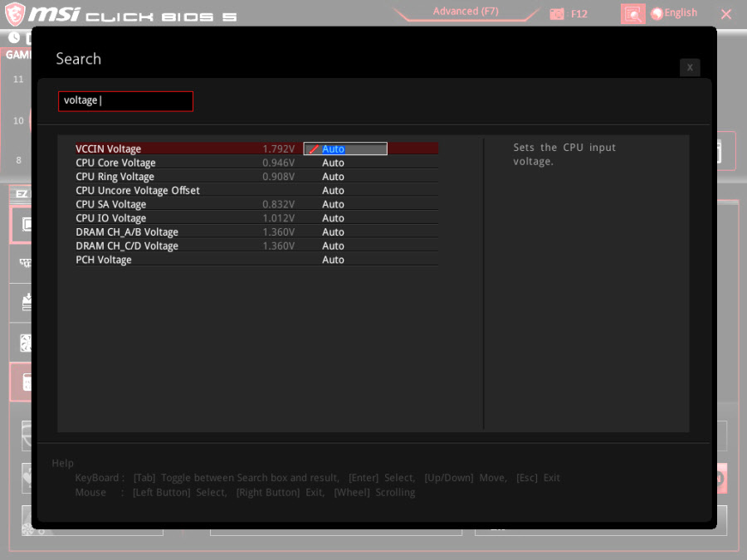Select the CPU SA Voltage result row

point(110,205)
